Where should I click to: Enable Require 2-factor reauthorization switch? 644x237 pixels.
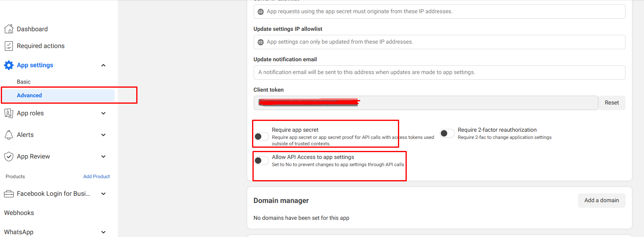click(x=447, y=133)
